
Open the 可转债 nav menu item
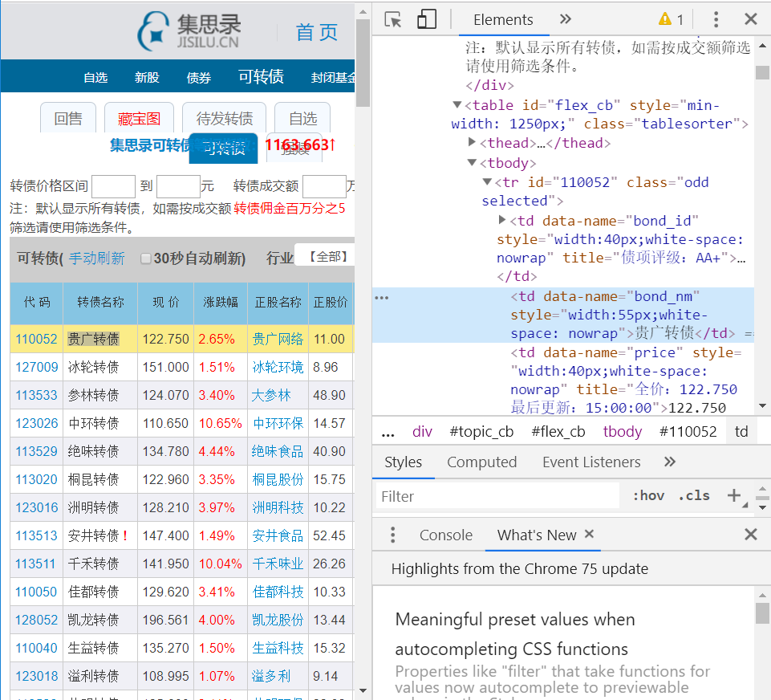coord(261,77)
